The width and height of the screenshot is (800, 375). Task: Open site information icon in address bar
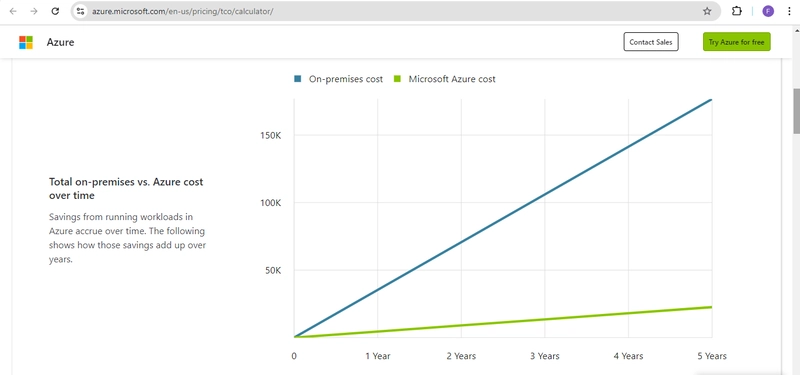pyautogui.click(x=81, y=11)
